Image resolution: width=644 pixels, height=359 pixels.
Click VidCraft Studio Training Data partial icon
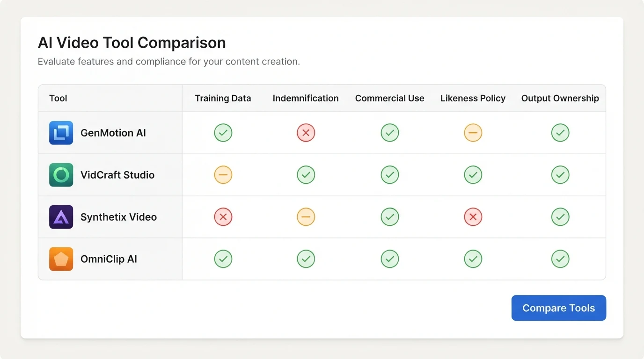pos(223,175)
